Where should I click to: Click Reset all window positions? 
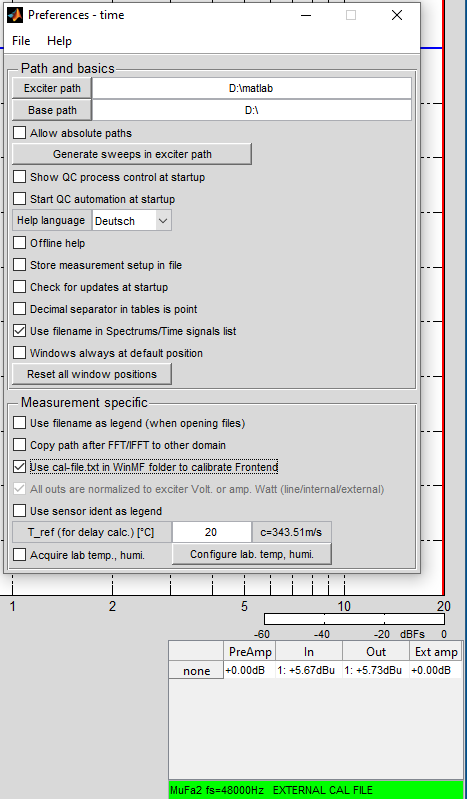coord(92,374)
